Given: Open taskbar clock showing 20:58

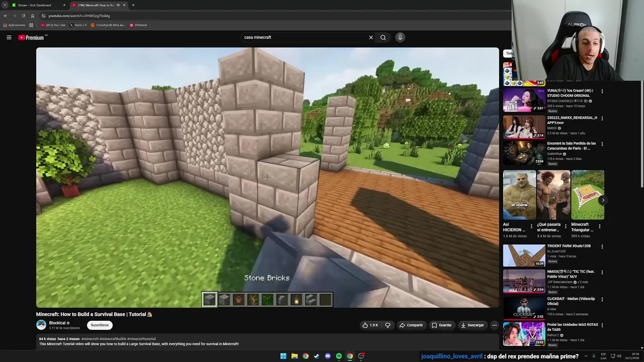Looking at the screenshot, I should tap(632, 356).
